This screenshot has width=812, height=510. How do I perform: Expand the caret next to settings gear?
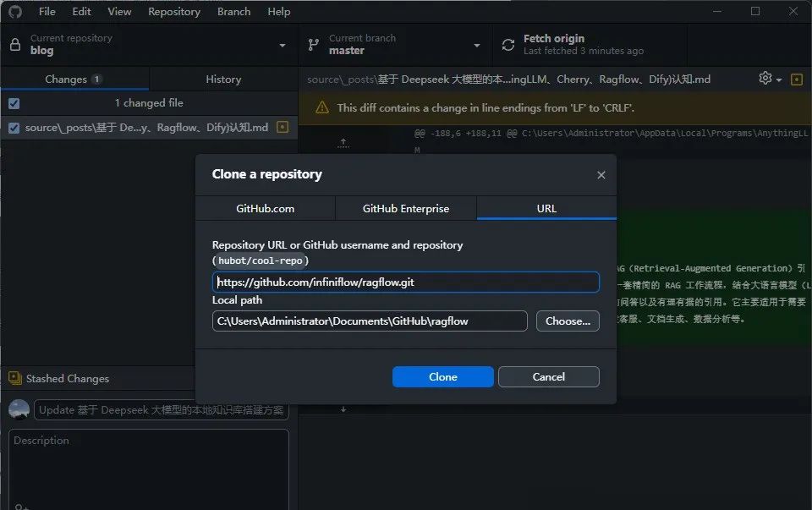click(x=779, y=80)
